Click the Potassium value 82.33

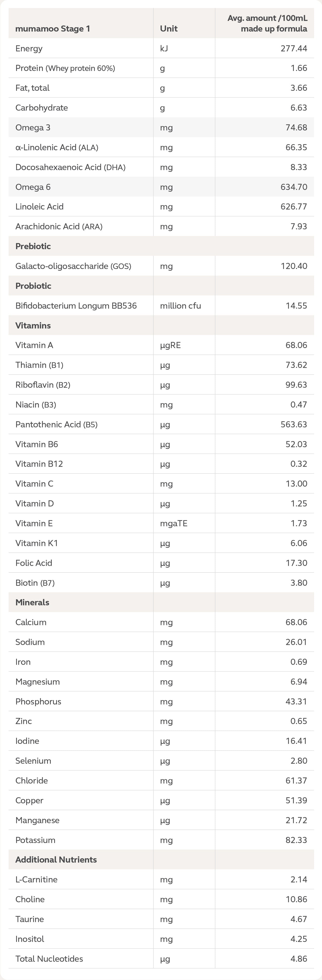click(x=296, y=840)
